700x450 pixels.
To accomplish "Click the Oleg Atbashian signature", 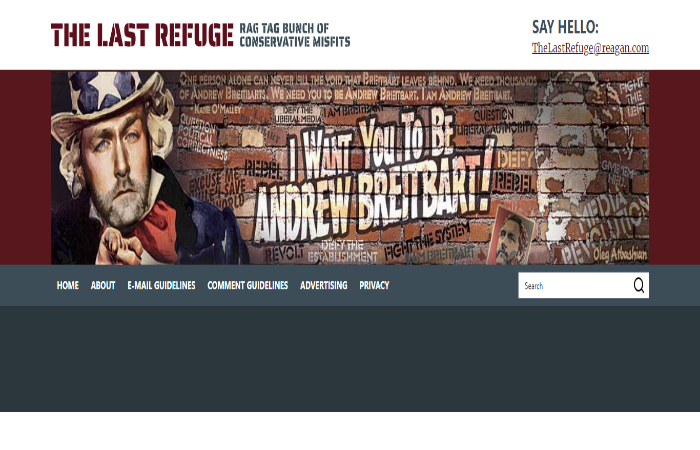I will 620,254.
